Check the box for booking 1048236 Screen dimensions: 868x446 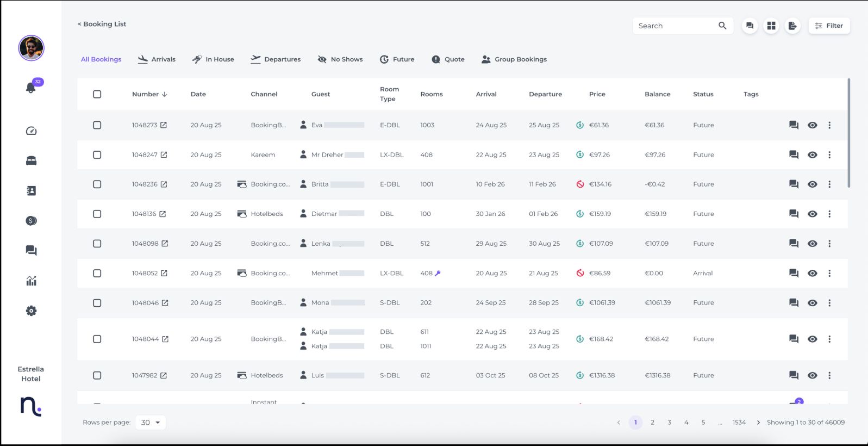pyautogui.click(x=97, y=184)
